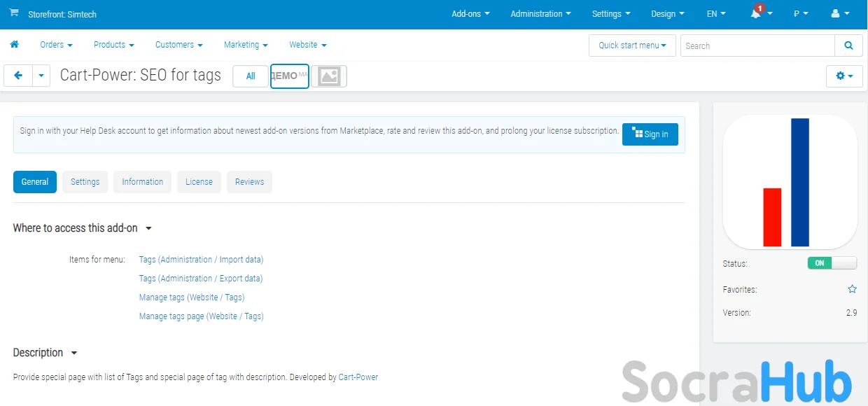Switch to the Settings tab

click(x=85, y=182)
